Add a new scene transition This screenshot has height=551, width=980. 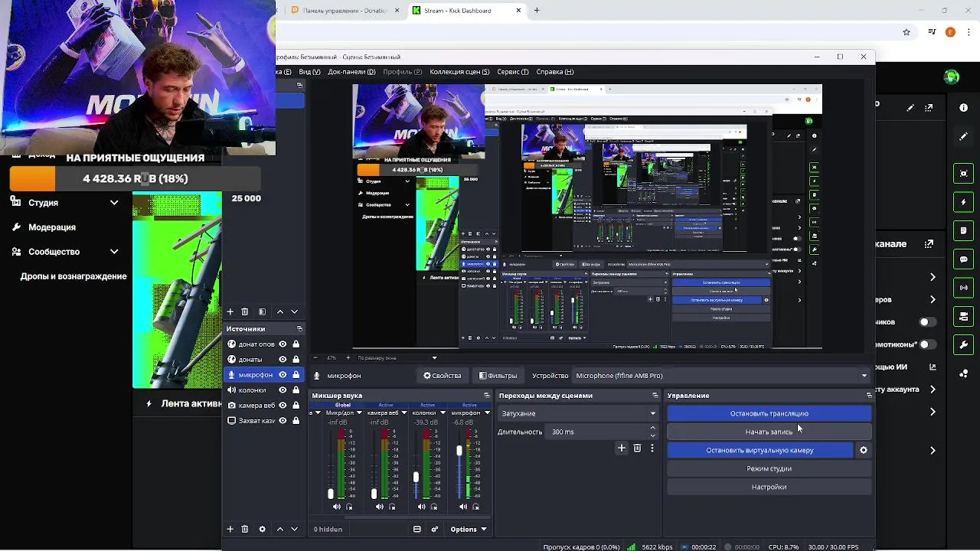(622, 448)
